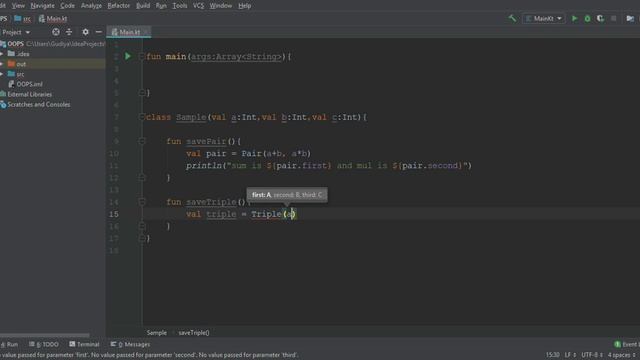The image size is (640, 360).
Task: Open the Event Log
Action: click(x=627, y=344)
